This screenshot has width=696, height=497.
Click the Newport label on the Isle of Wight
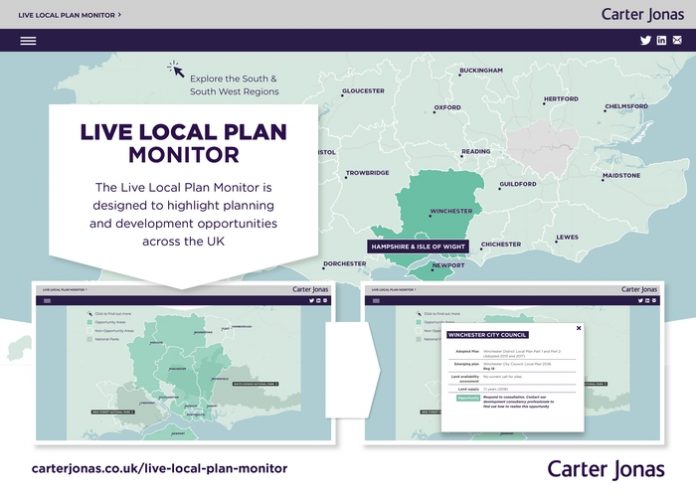448,266
